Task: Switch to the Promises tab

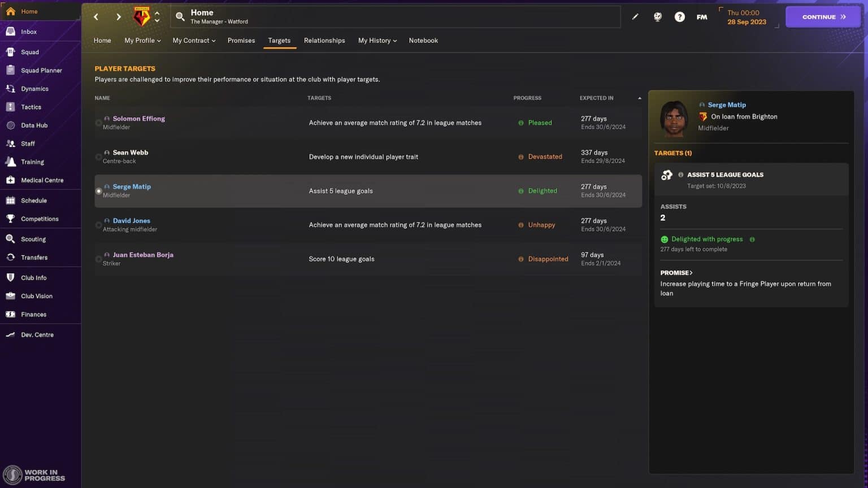Action: point(241,40)
